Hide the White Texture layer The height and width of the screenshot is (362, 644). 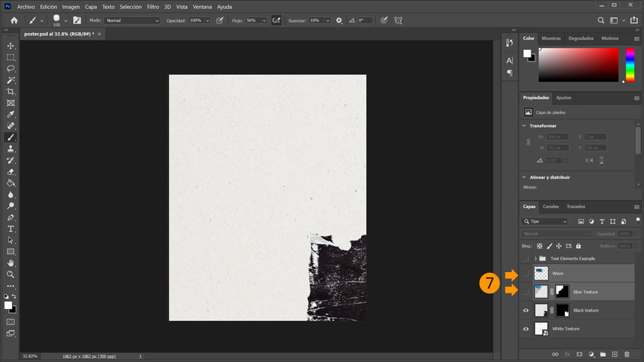pyautogui.click(x=526, y=328)
